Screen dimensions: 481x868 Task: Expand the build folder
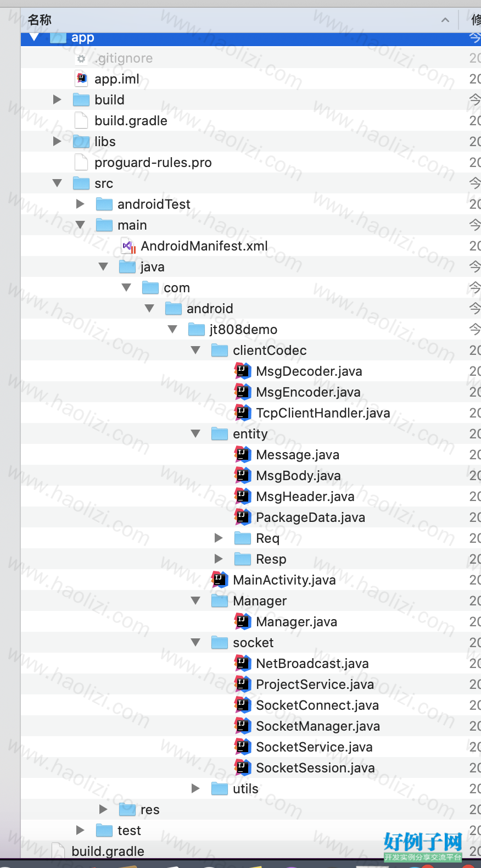pyautogui.click(x=57, y=99)
